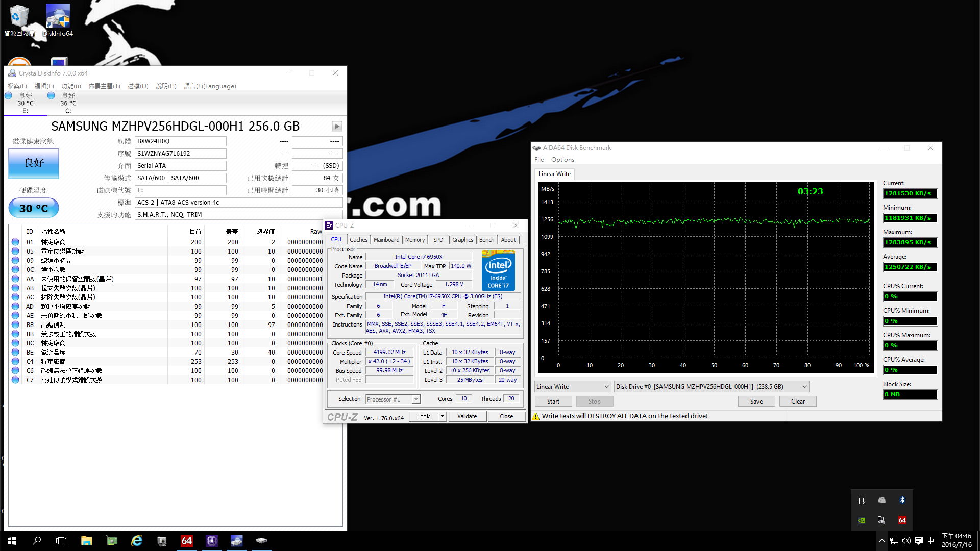The image size is (980, 551).
Task: Open the Processor #1 selection dropdown in CPU-Z
Action: pos(393,399)
